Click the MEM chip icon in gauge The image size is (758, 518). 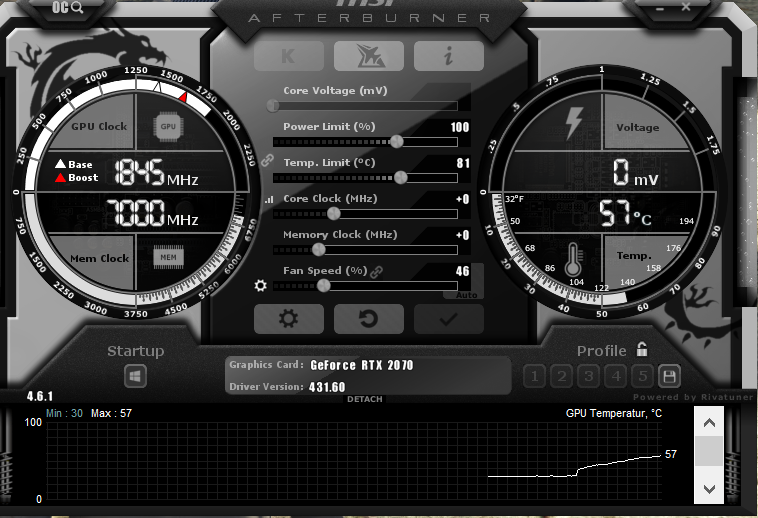click(x=168, y=258)
